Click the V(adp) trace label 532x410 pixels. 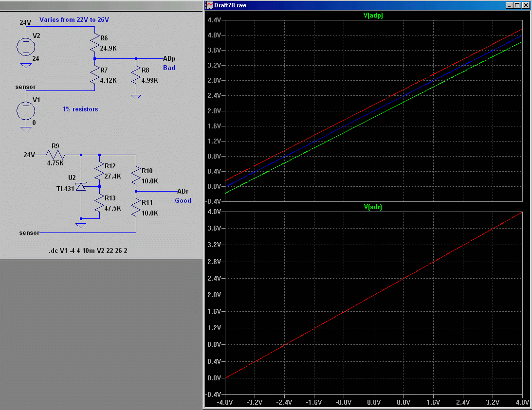[373, 15]
